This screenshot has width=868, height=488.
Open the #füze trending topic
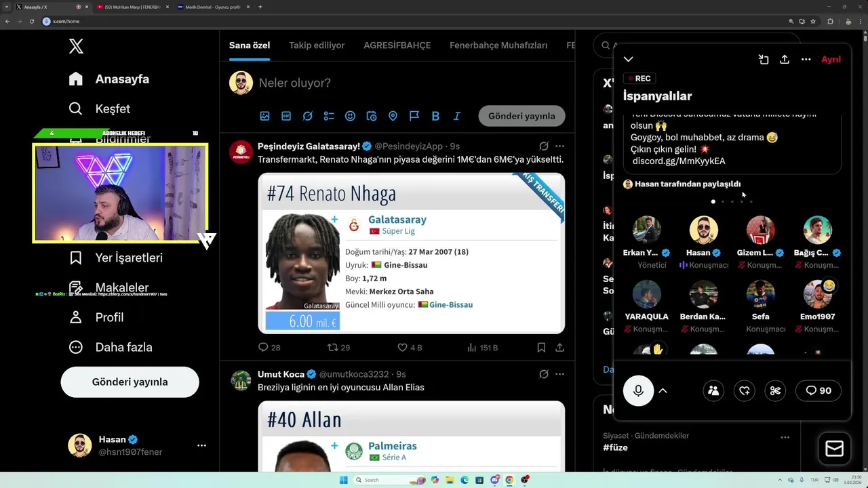615,447
